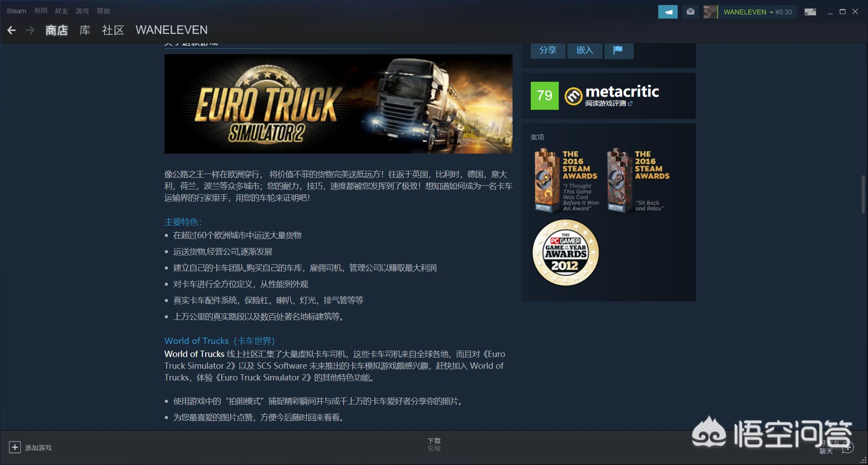This screenshot has width=868, height=465.
Task: Open the Steam menu
Action: coord(16,11)
